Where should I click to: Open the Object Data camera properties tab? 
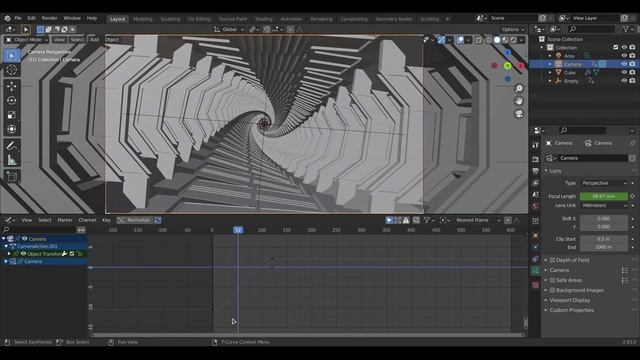536,270
